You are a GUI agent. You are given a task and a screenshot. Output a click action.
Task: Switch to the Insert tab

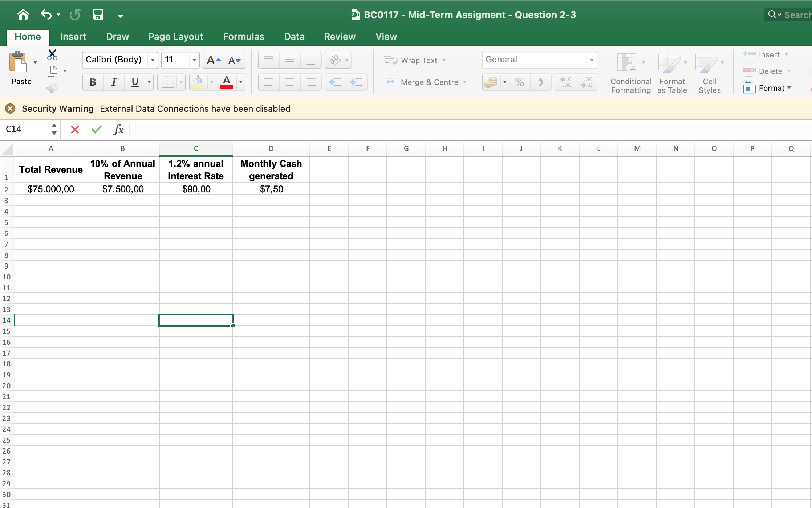coord(73,37)
